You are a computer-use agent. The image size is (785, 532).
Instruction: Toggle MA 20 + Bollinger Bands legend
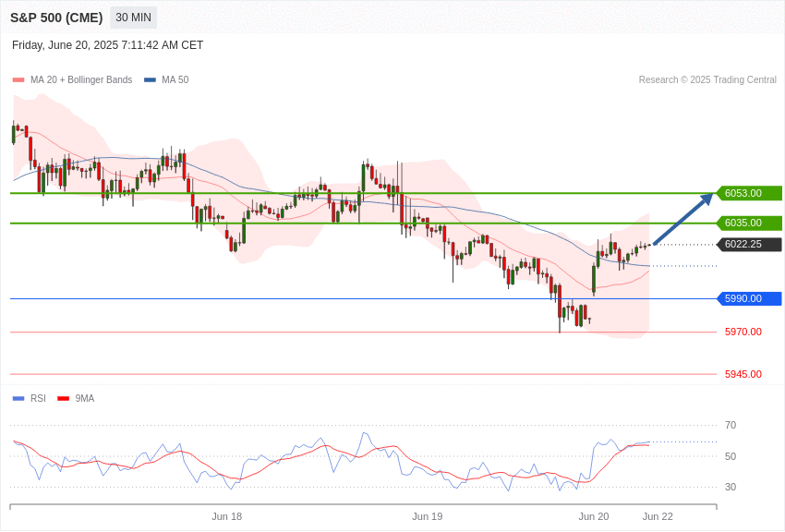coord(73,79)
